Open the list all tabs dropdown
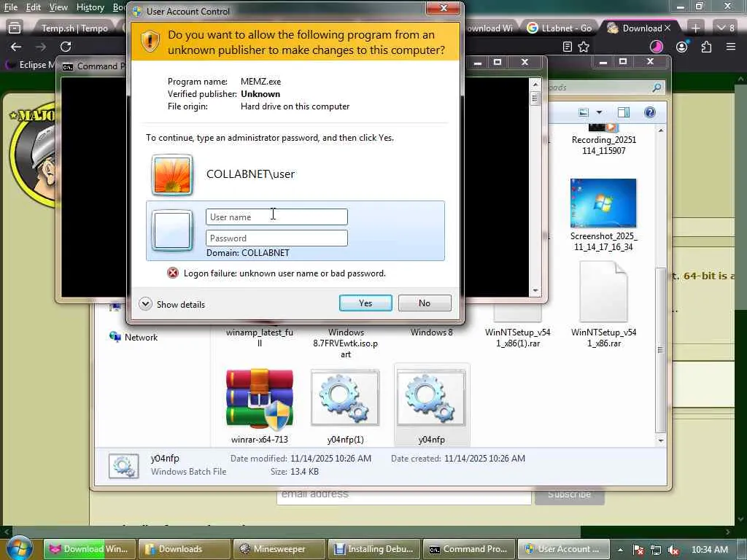The image size is (747, 560). click(726, 28)
